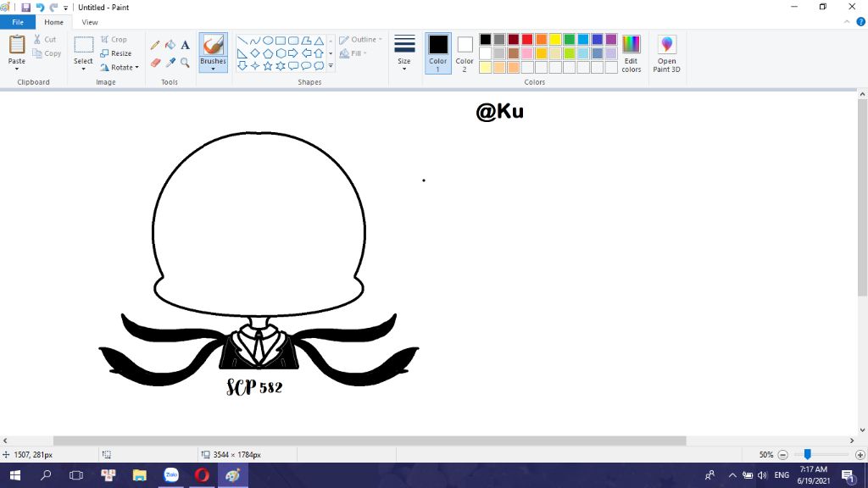Switch to the View tab
The height and width of the screenshot is (488, 868).
click(x=90, y=22)
